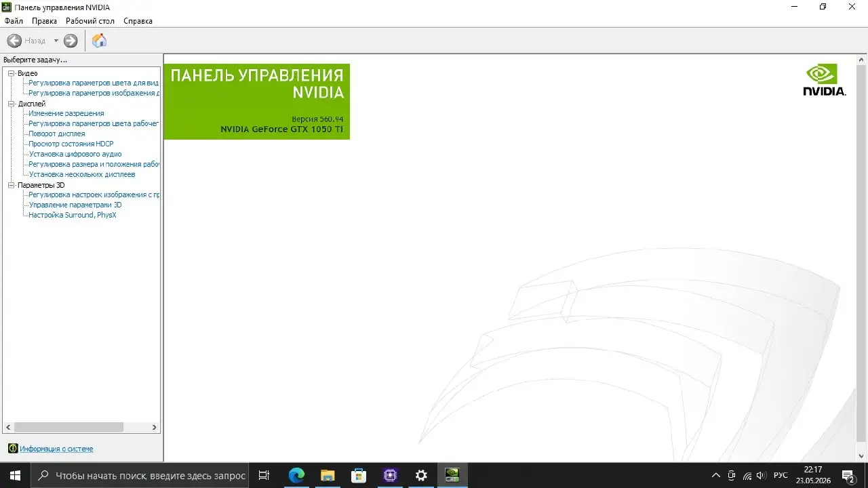Open Регулировка параметров цвета для видео
Image resolution: width=868 pixels, height=488 pixels.
click(x=94, y=83)
